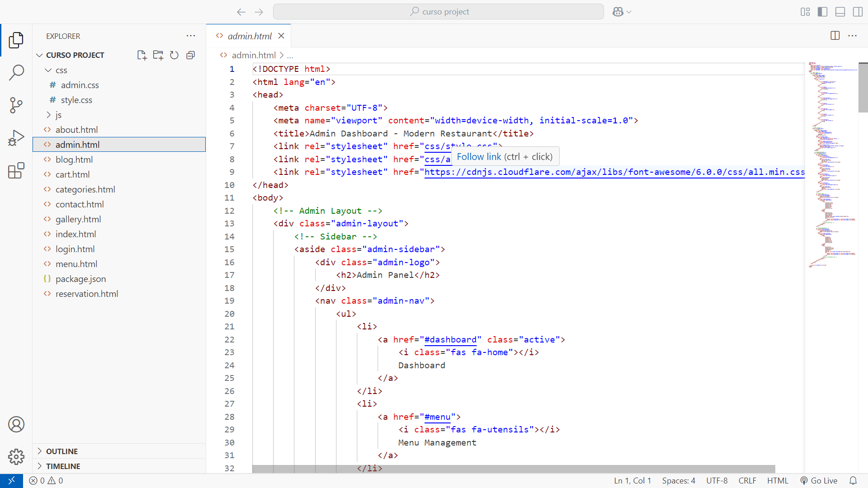This screenshot has height=488, width=868.
Task: Toggle the secondary side bar
Action: tap(858, 12)
